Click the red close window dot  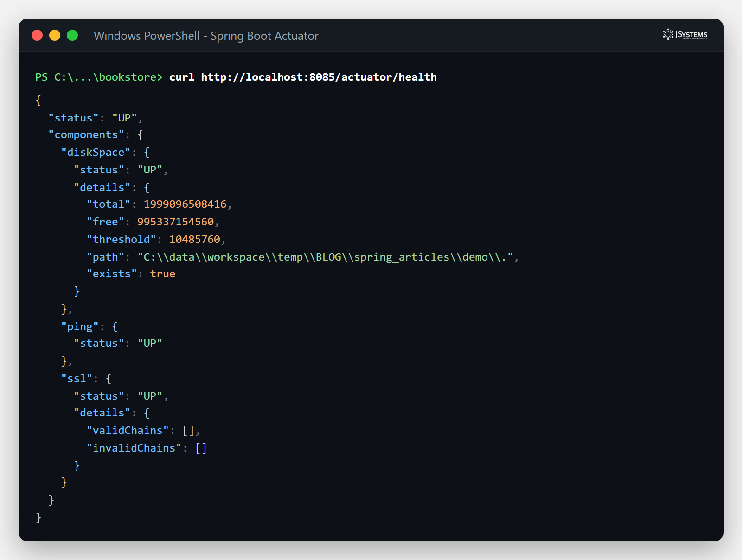point(37,35)
